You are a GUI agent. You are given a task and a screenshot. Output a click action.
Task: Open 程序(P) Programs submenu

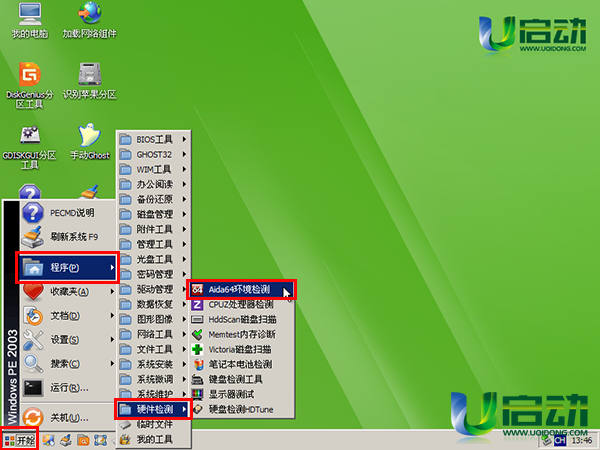pos(67,267)
